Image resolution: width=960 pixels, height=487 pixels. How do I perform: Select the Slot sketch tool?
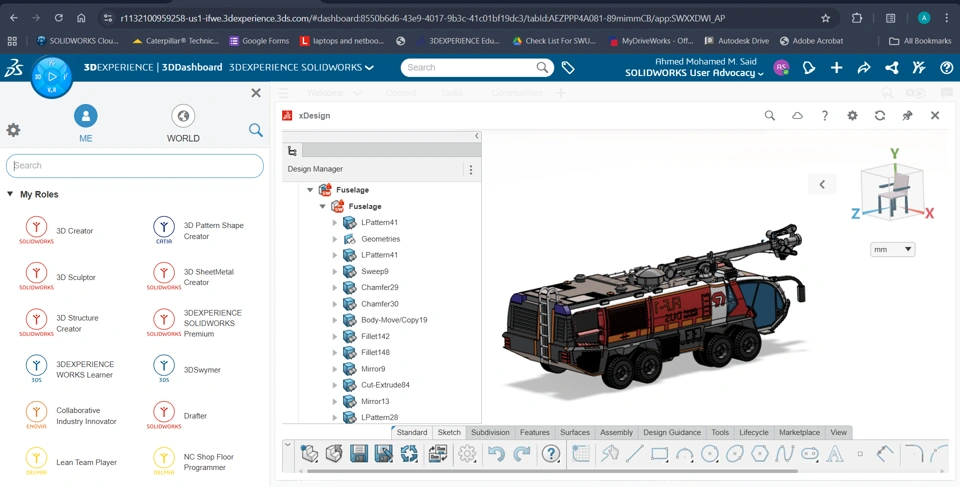(x=809, y=454)
